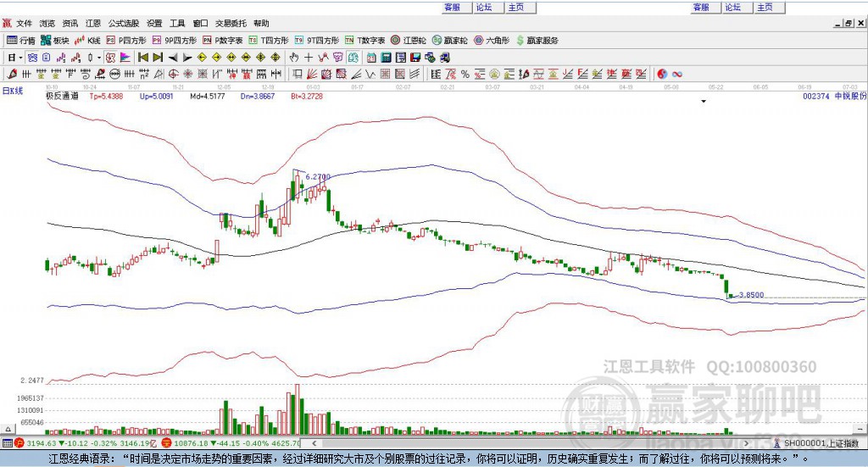Click the 3.8500 low price label

(x=751, y=295)
